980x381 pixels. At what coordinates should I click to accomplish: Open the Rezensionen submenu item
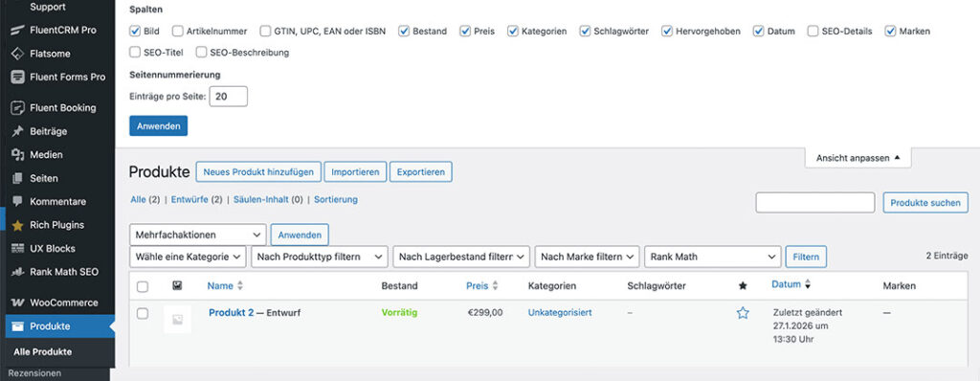pos(34,373)
